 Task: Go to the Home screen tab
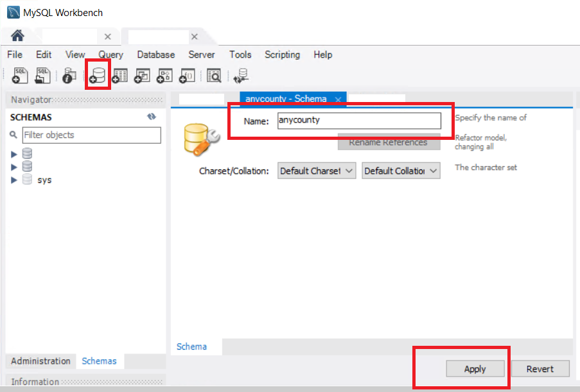point(17,36)
